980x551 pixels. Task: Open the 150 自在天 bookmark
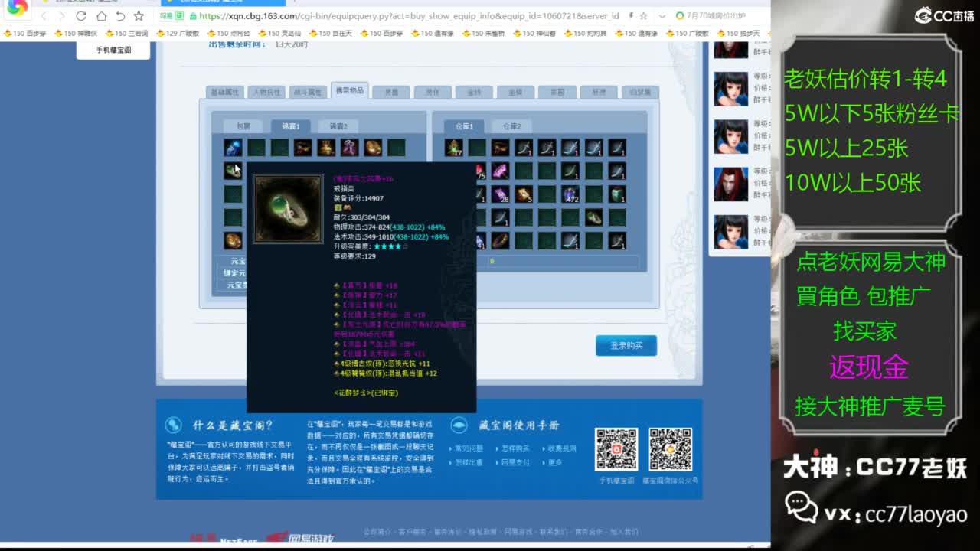[x=330, y=34]
